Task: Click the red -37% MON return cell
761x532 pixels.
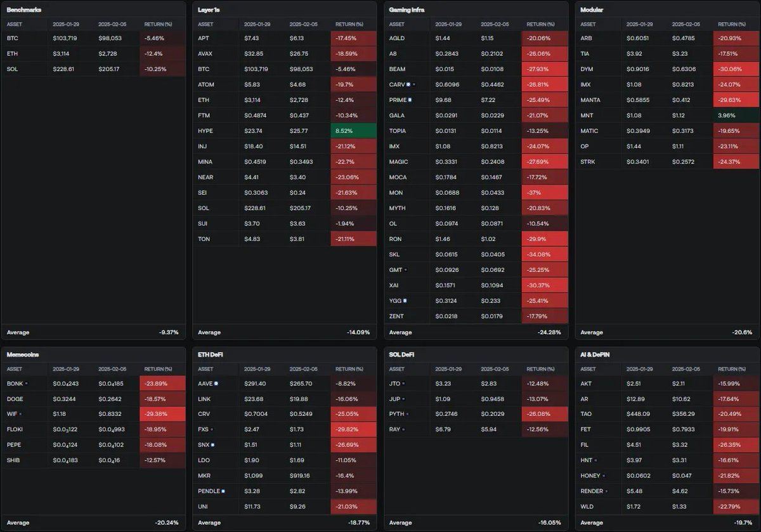Action: pyautogui.click(x=544, y=192)
